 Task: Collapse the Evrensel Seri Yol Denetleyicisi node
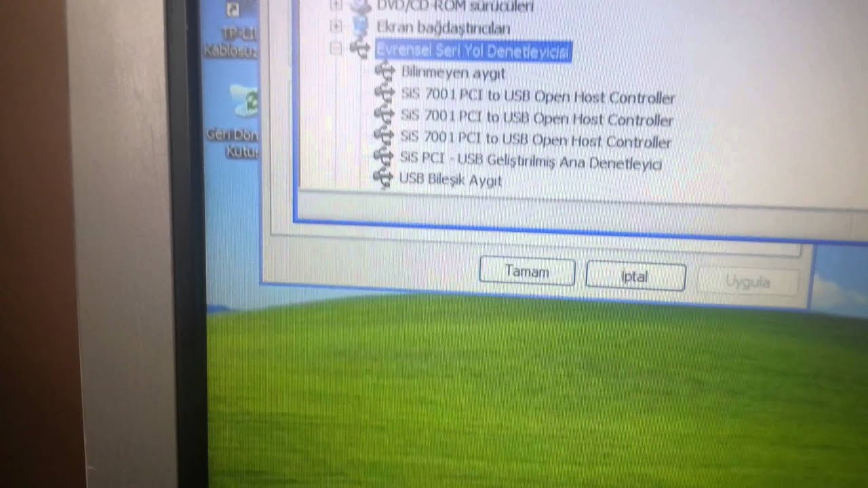point(334,48)
